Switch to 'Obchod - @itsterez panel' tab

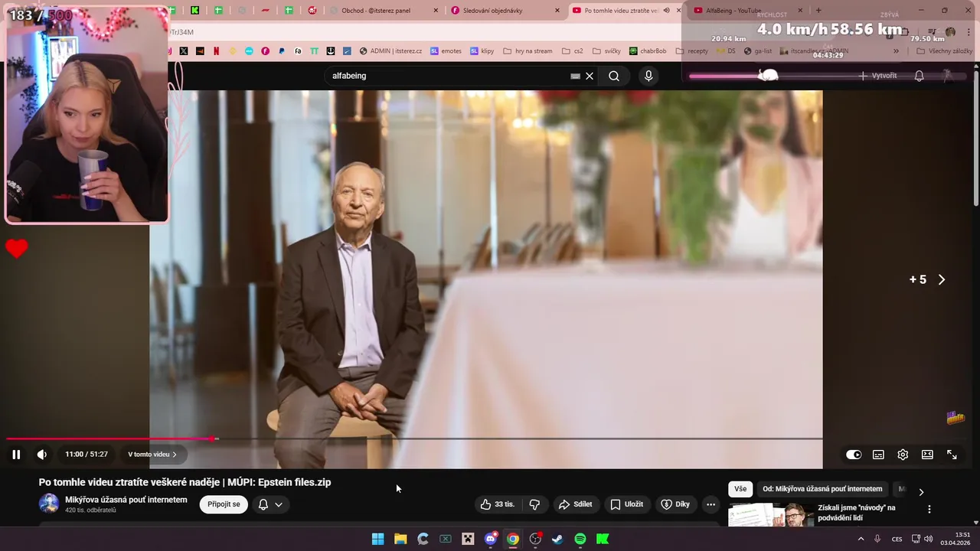[384, 11]
